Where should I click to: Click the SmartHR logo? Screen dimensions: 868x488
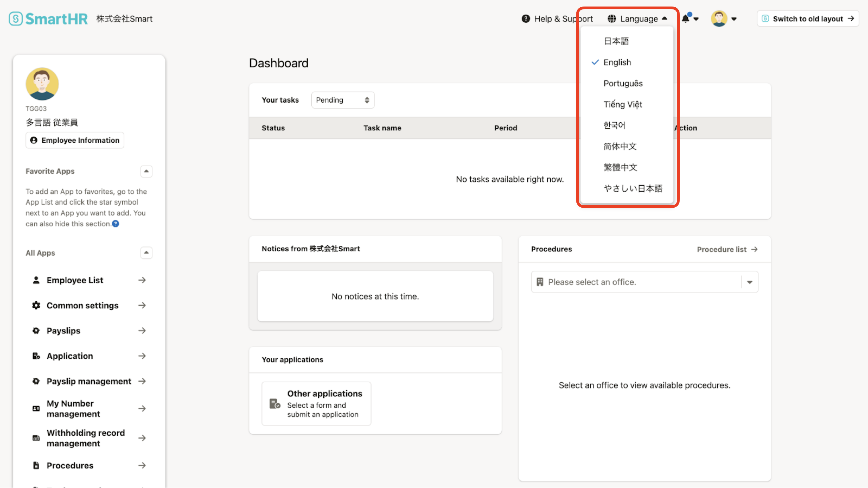[x=48, y=18]
